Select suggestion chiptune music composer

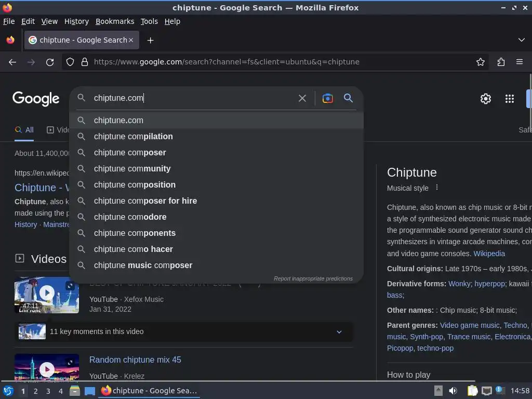point(217,265)
